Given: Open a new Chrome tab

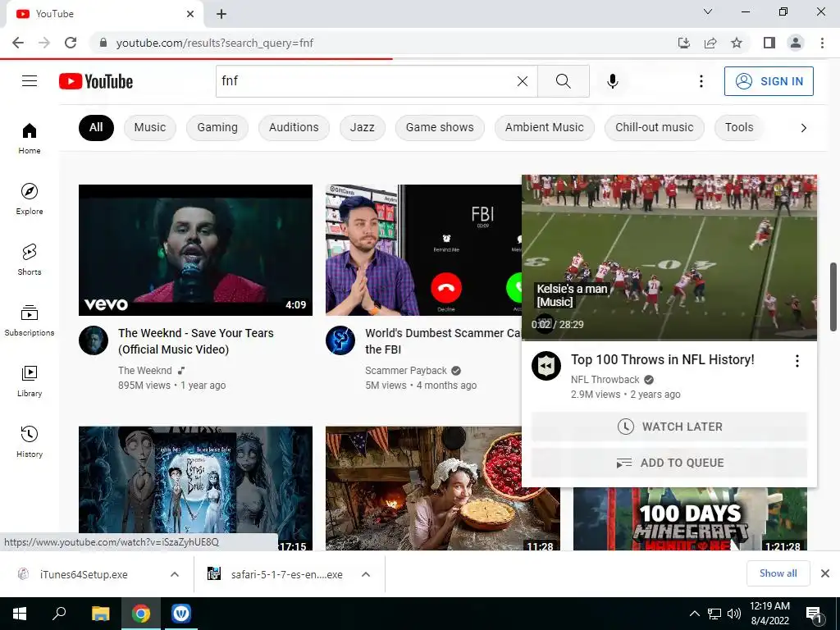Looking at the screenshot, I should (x=221, y=14).
